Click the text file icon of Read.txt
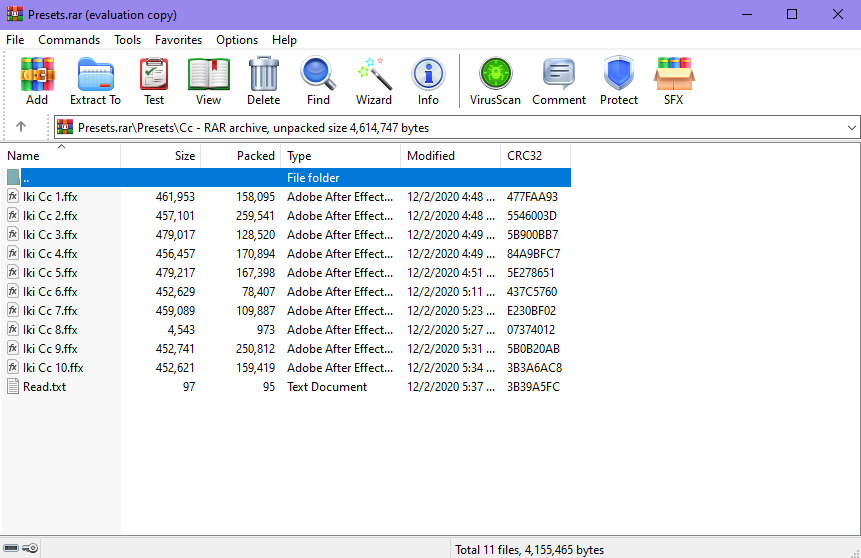This screenshot has width=861, height=558. (x=13, y=386)
